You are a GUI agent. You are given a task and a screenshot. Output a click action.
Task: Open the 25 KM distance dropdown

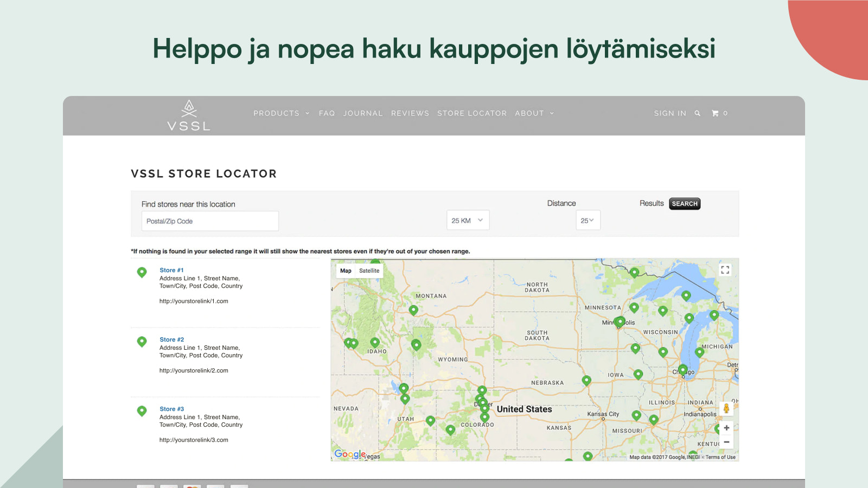point(468,220)
